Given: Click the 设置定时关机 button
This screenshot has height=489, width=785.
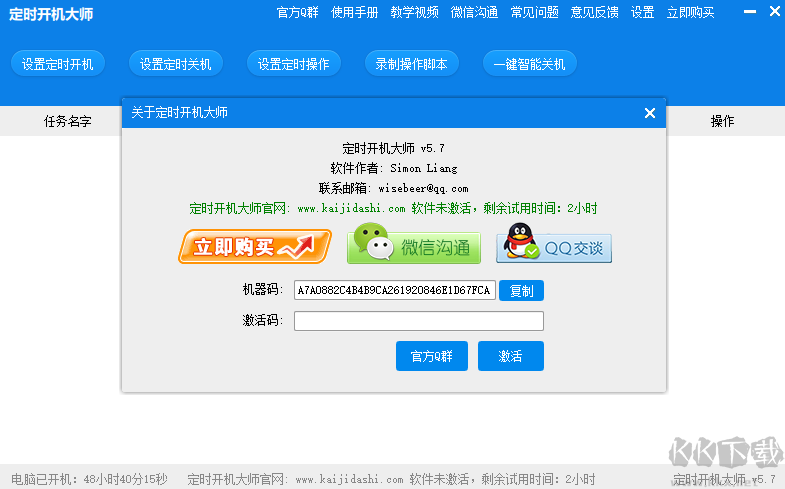Looking at the screenshot, I should point(176,64).
